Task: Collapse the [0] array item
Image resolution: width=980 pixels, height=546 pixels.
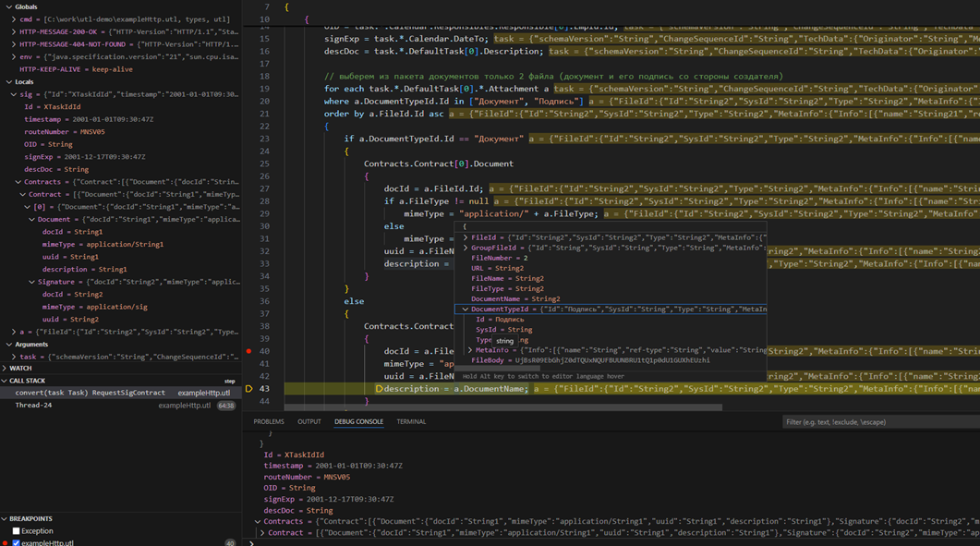Action: pyautogui.click(x=28, y=207)
